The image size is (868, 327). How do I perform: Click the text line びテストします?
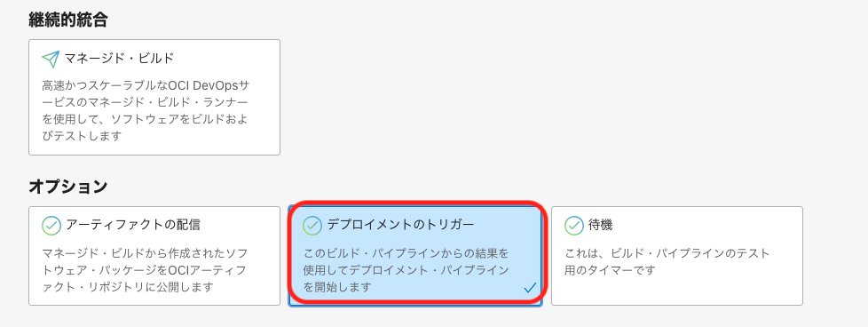pos(82,136)
